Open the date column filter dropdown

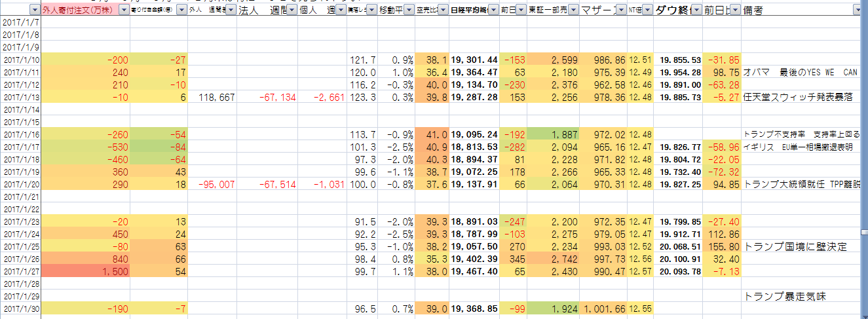click(34, 10)
